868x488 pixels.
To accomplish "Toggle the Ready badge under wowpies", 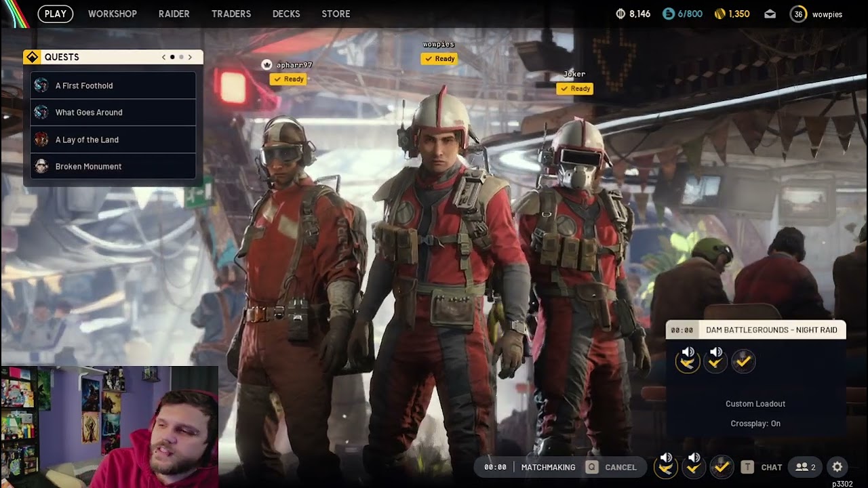I will [x=439, y=59].
